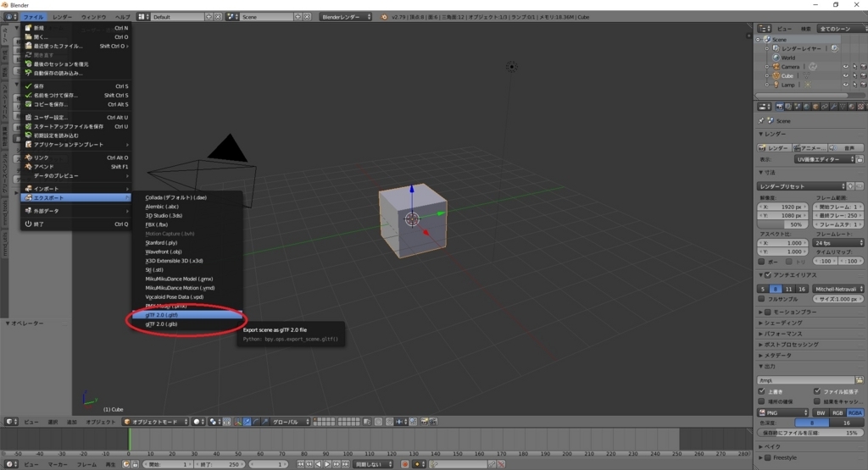This screenshot has height=470, width=868.
Task: Open the 24 fps frame rate dropdown
Action: pyautogui.click(x=838, y=243)
